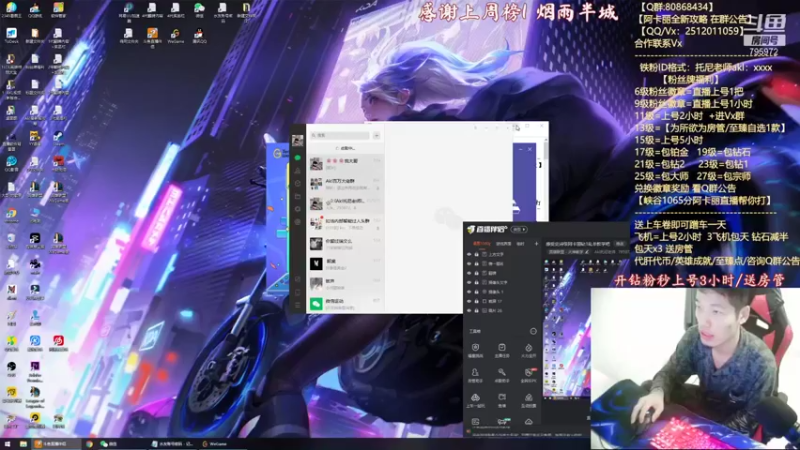Screen dimensions: 800x450
Task: Toggle visibility of 摄像头 1 layer
Action: tap(469, 292)
